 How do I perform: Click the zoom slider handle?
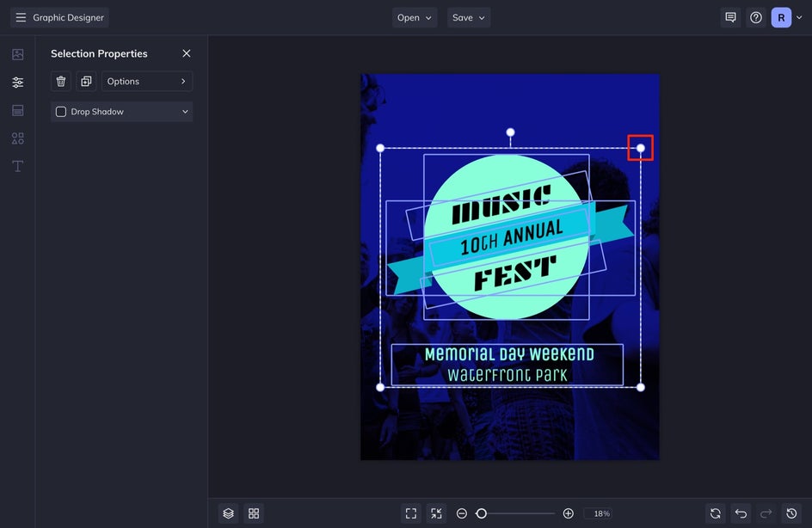point(482,513)
